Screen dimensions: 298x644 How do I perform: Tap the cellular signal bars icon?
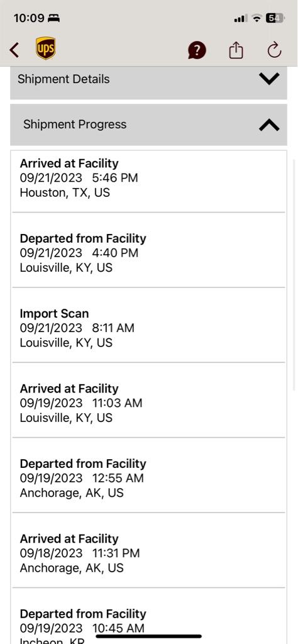tap(240, 18)
